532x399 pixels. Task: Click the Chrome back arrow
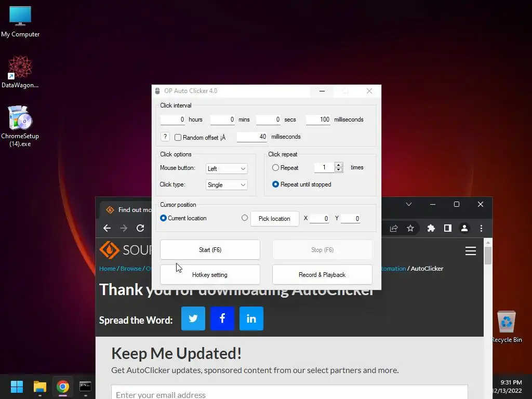coord(107,229)
